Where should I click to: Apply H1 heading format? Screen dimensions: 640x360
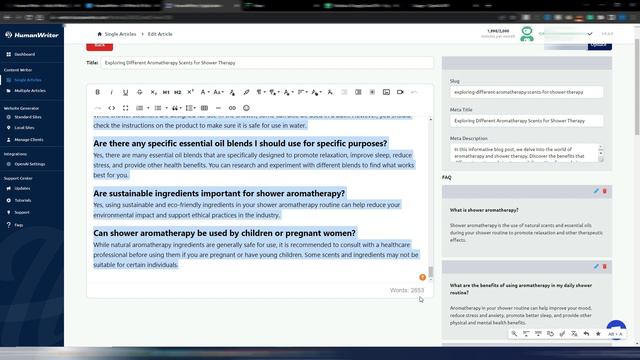click(166, 92)
